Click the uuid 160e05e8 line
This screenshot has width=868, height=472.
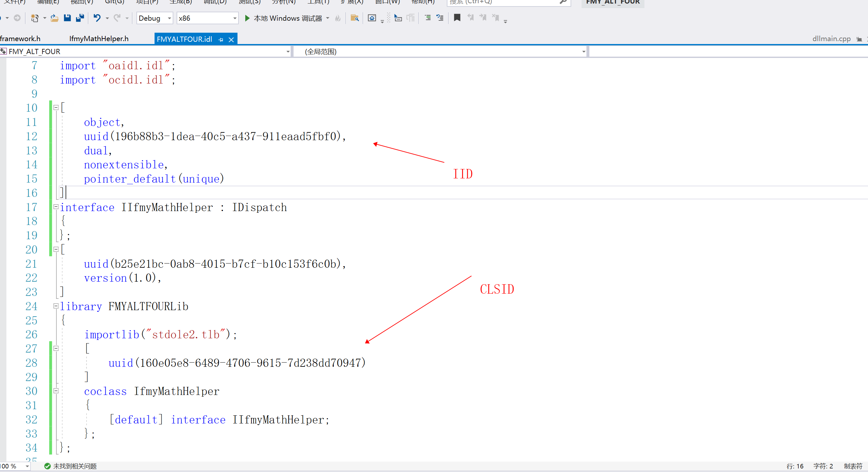tap(237, 363)
